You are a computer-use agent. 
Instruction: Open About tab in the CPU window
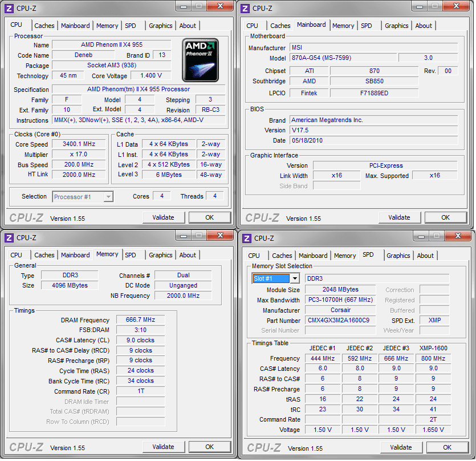click(x=188, y=26)
